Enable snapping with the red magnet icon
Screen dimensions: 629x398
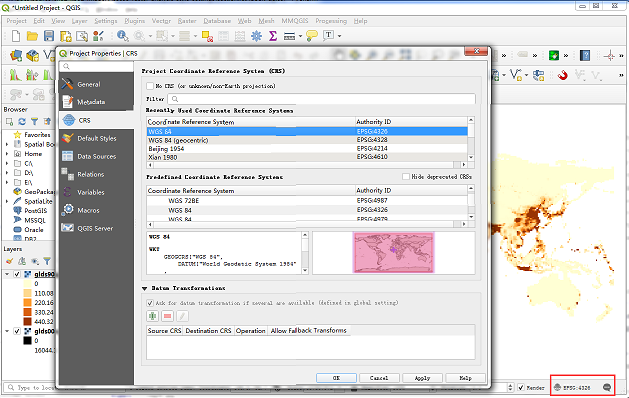pos(562,75)
